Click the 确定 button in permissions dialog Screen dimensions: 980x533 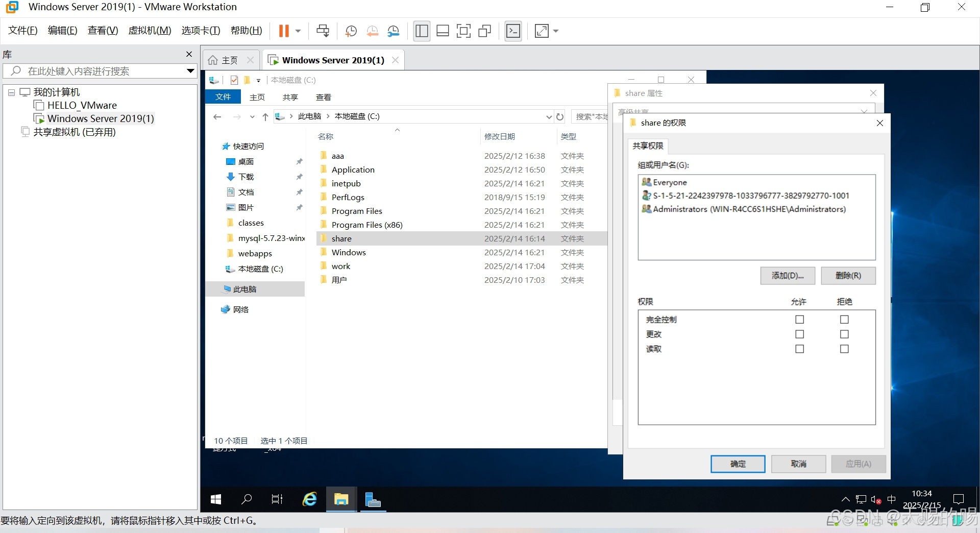point(738,464)
